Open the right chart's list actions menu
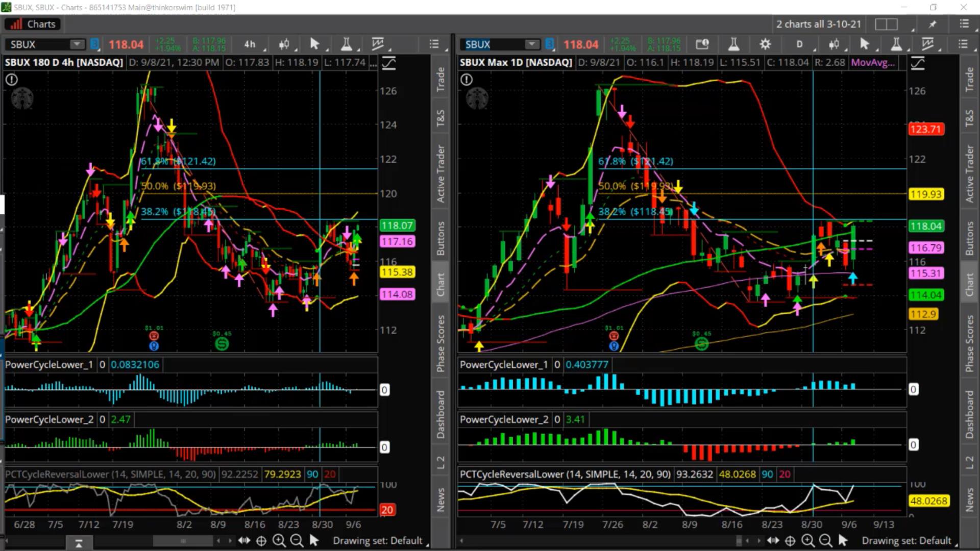Image resolution: width=980 pixels, height=551 pixels. 963,44
